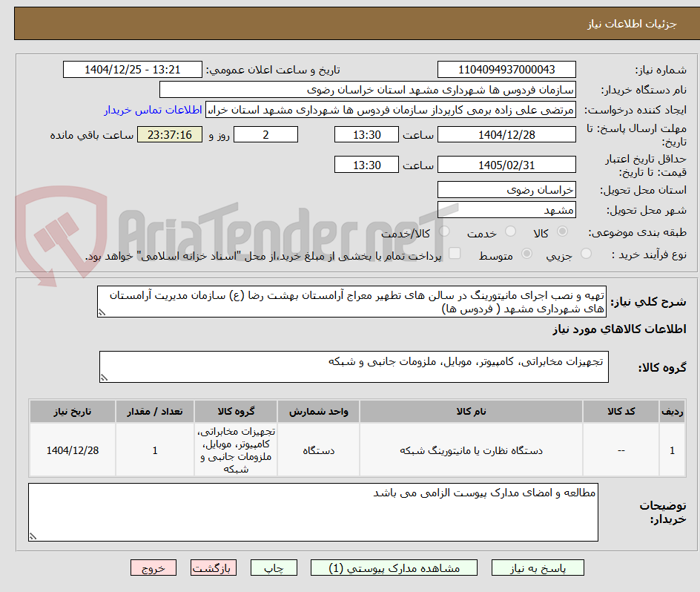The height and width of the screenshot is (592, 700).
Task: Click the شماره نیاز number field
Action: coord(506,70)
